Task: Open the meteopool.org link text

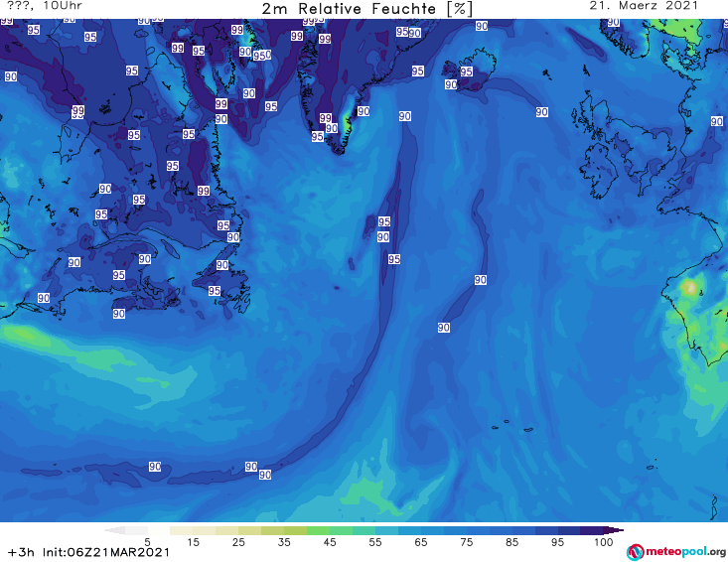Action: 685,552
